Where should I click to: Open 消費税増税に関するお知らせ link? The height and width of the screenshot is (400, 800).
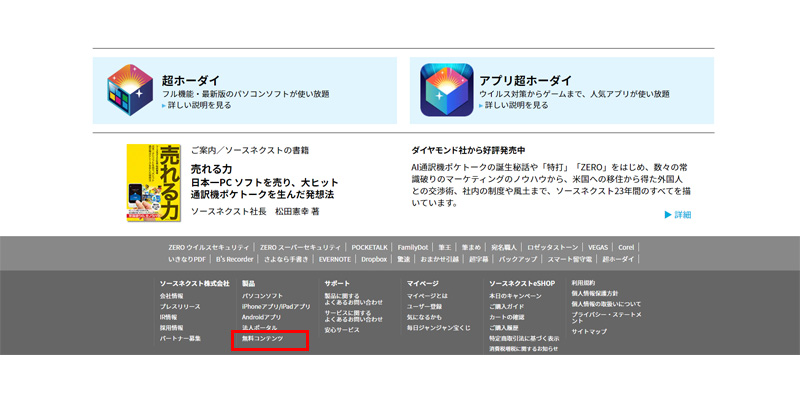(x=523, y=349)
